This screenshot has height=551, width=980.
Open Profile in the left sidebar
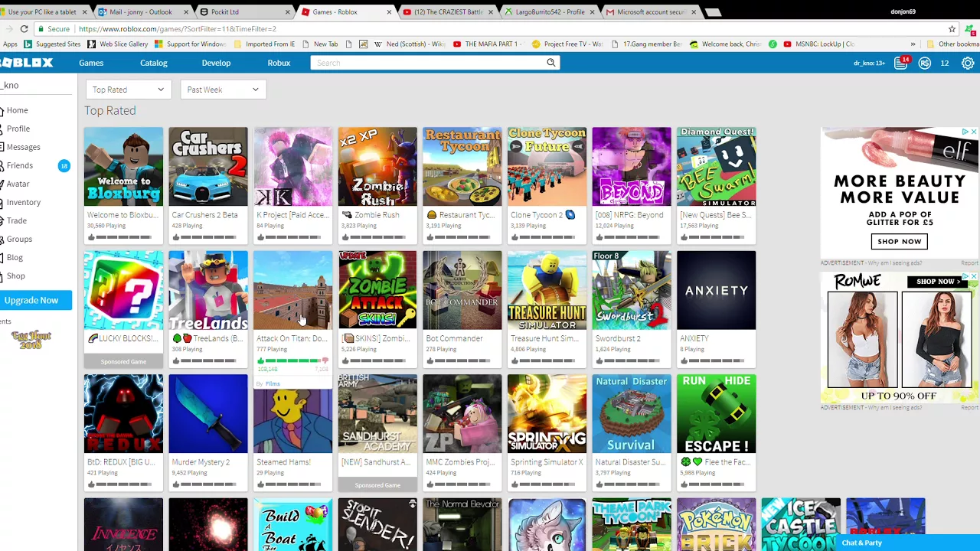[18, 129]
